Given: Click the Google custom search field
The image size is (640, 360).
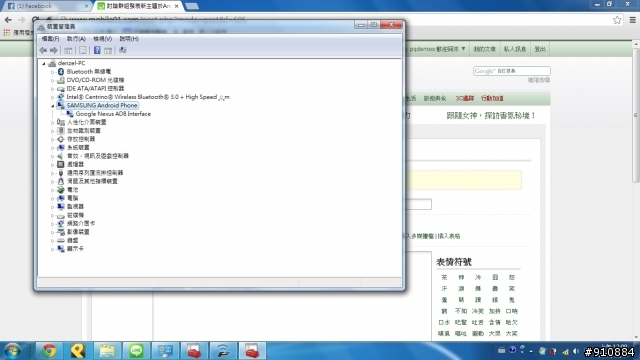Looking at the screenshot, I should 511,71.
